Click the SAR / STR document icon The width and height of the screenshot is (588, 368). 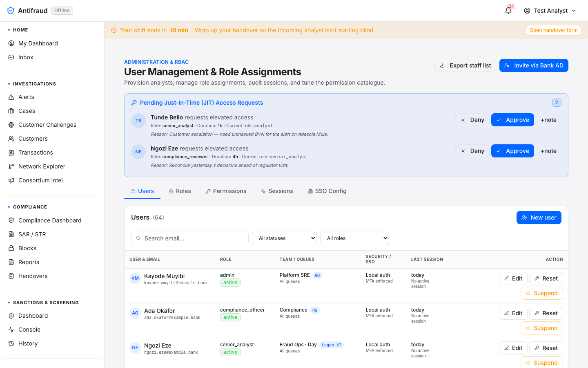[x=11, y=234]
